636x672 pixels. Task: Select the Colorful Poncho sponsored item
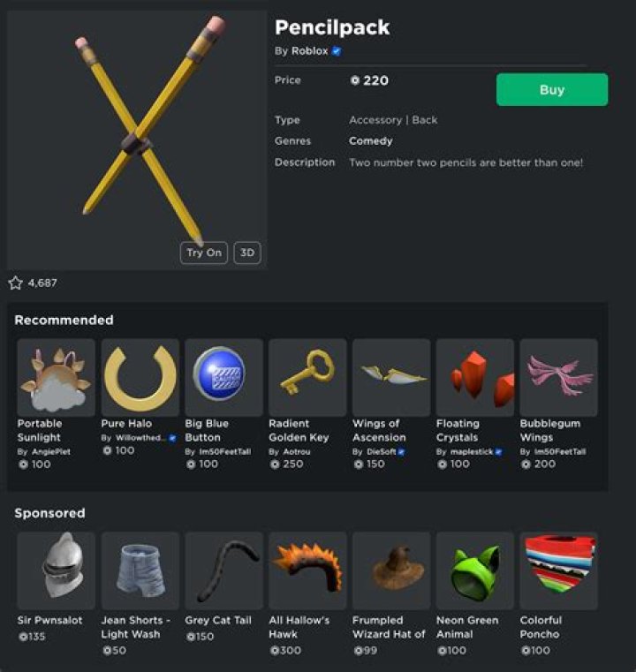[x=558, y=570]
